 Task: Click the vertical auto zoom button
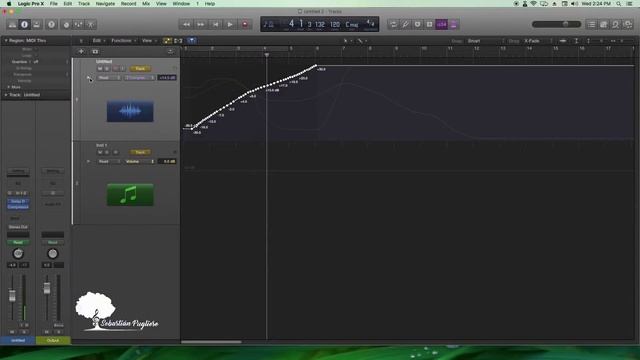576,41
